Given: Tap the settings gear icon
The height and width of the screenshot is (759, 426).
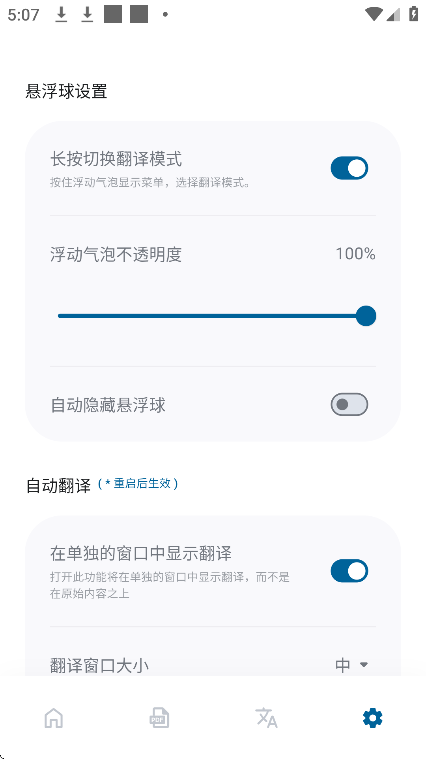Looking at the screenshot, I should (x=373, y=718).
